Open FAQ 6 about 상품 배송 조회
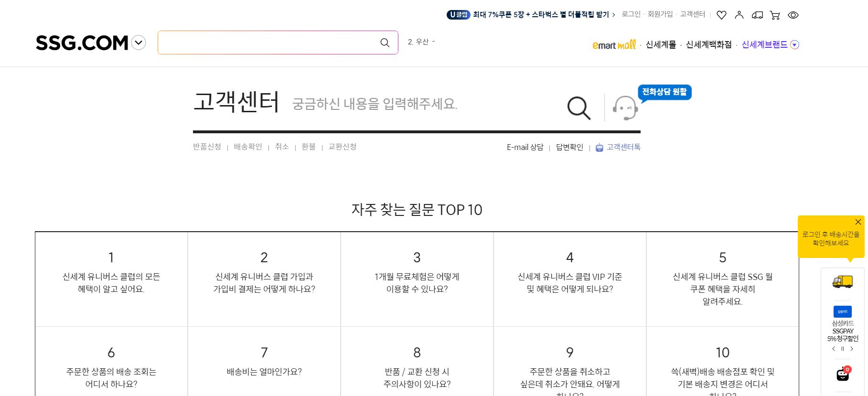 point(111,362)
